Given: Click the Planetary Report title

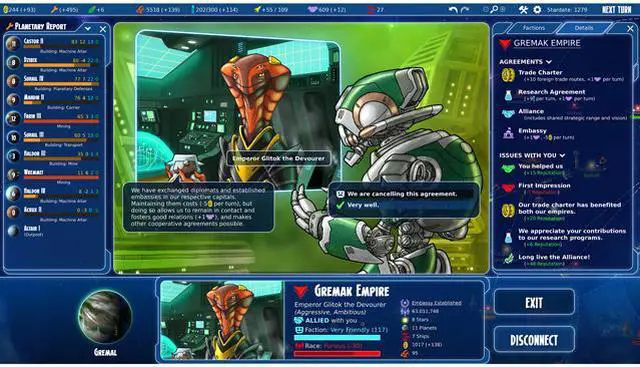Looking at the screenshot, I should pyautogui.click(x=40, y=27).
